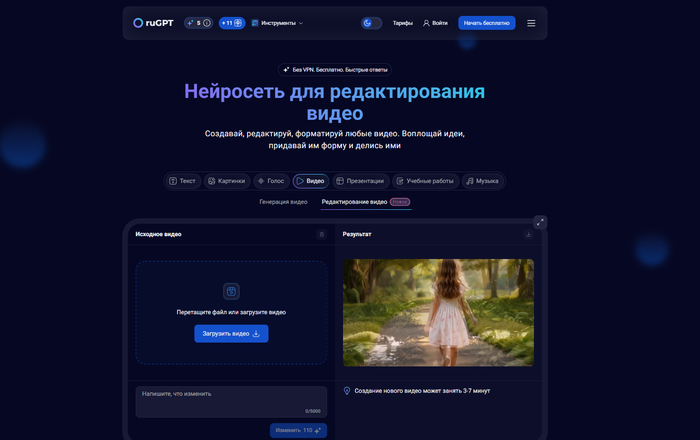This screenshot has height=440, width=700.
Task: Open the hamburger menu icon
Action: [531, 23]
